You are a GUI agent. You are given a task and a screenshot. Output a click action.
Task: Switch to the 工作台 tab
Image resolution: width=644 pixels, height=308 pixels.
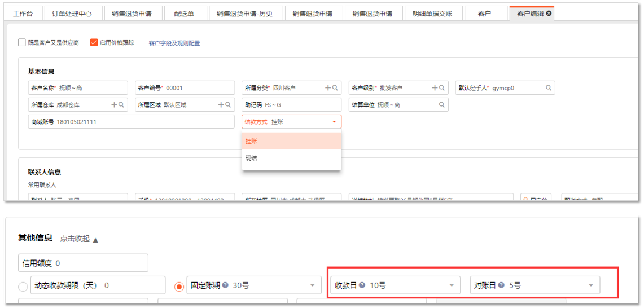tap(23, 14)
